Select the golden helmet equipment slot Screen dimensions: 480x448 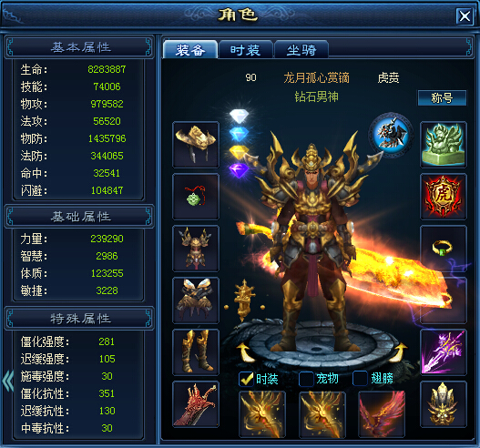196,145
